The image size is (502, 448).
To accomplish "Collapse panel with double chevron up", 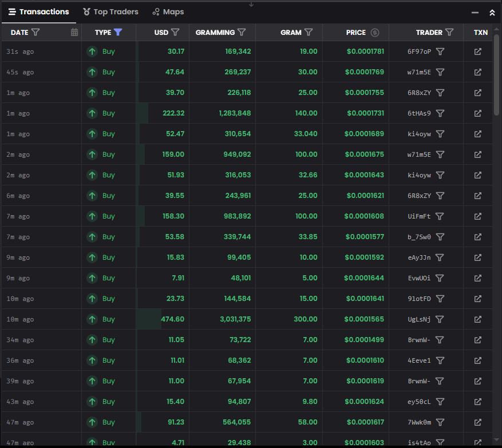I will pyautogui.click(x=492, y=13).
